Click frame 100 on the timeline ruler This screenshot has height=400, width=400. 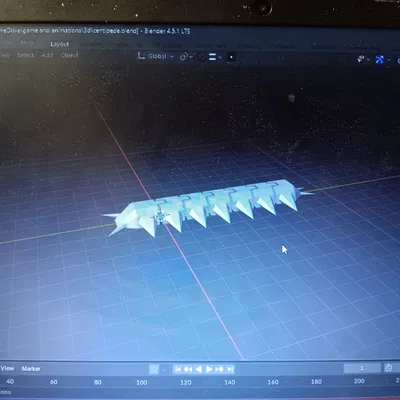(142, 382)
